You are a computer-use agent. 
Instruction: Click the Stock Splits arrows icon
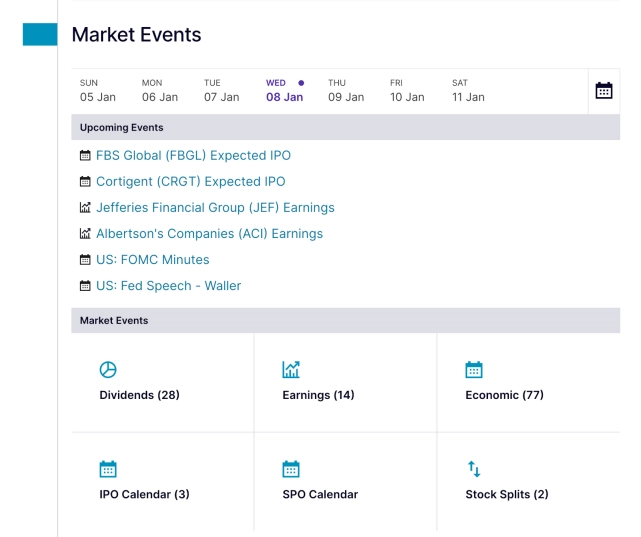(x=474, y=469)
